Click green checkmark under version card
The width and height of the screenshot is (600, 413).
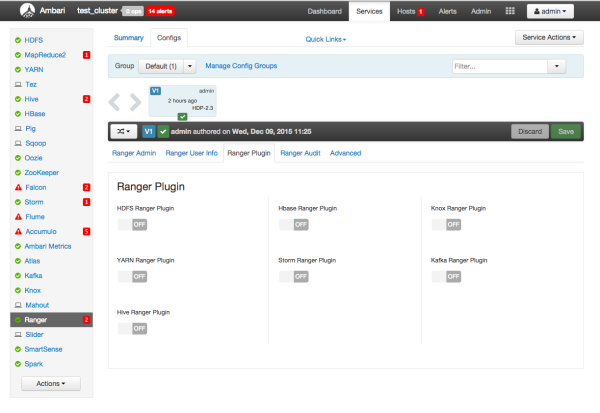tap(183, 116)
